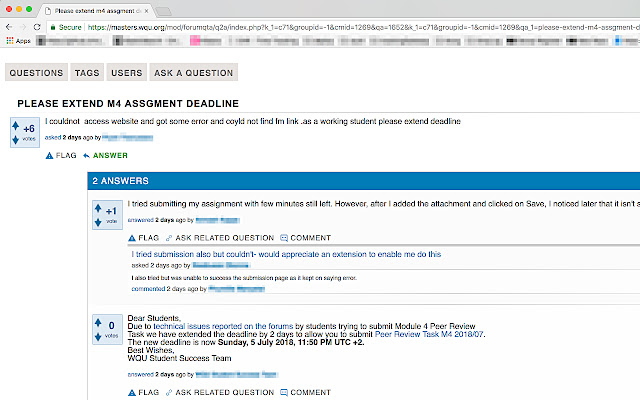Screen dimensions: 640x400
Task: Ask related question on the Student Success Team answer
Action: click(220, 392)
